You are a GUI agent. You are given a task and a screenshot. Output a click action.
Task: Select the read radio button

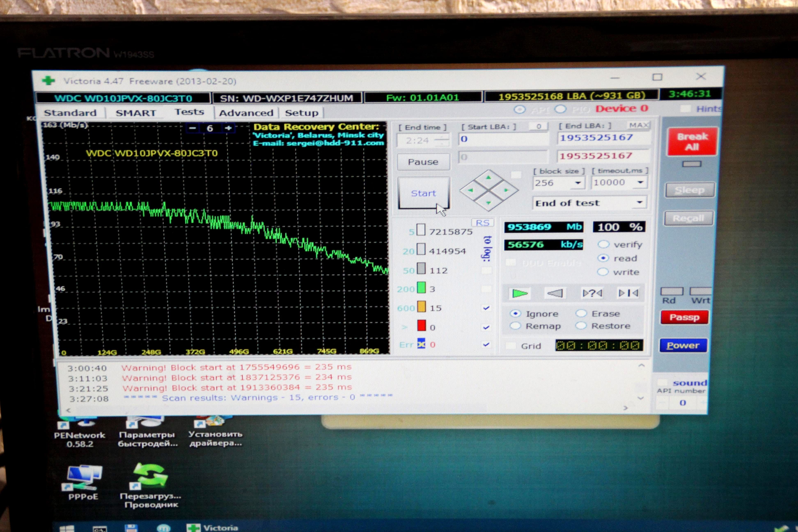click(603, 258)
